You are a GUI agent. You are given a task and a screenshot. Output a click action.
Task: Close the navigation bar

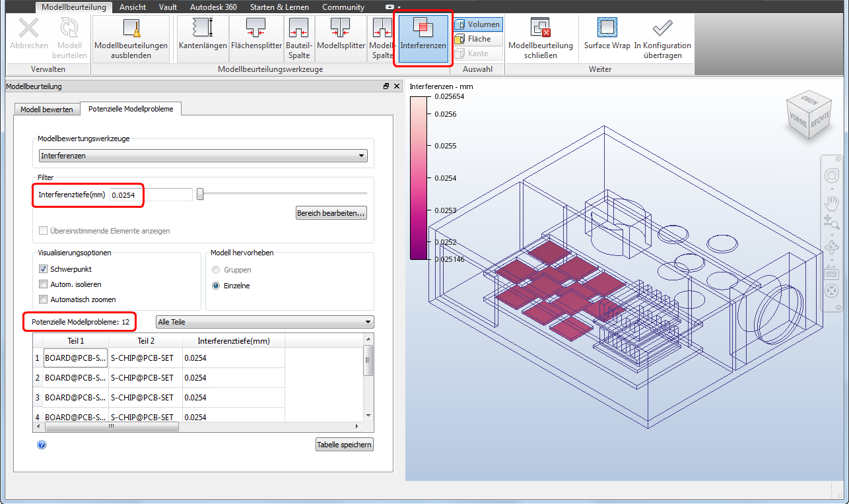(838, 159)
